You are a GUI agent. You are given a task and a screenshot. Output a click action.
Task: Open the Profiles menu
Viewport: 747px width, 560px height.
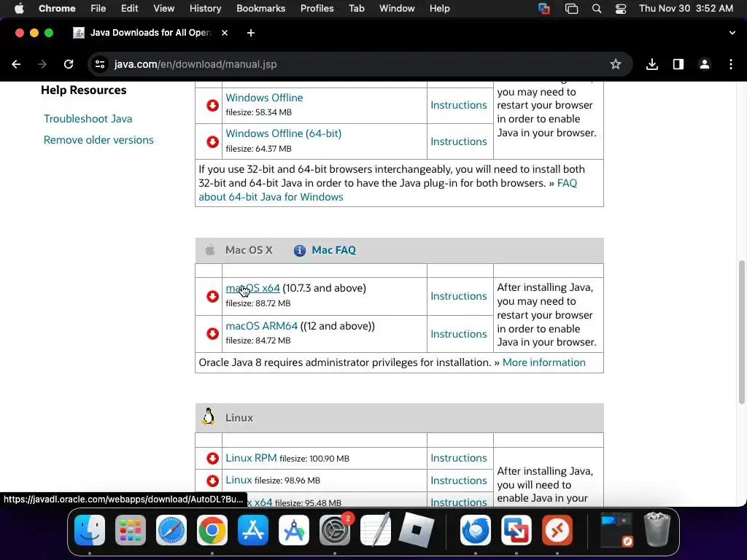pyautogui.click(x=317, y=9)
